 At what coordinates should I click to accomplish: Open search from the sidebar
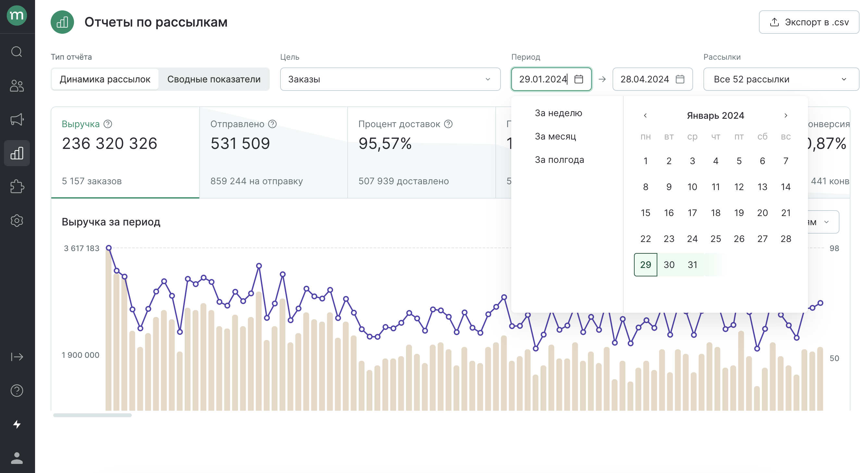[x=17, y=52]
